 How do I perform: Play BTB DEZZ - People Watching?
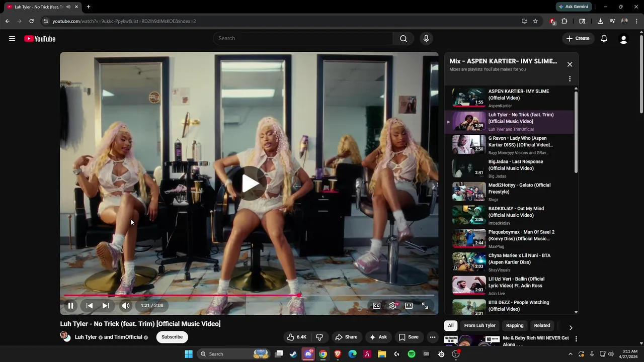click(x=509, y=307)
